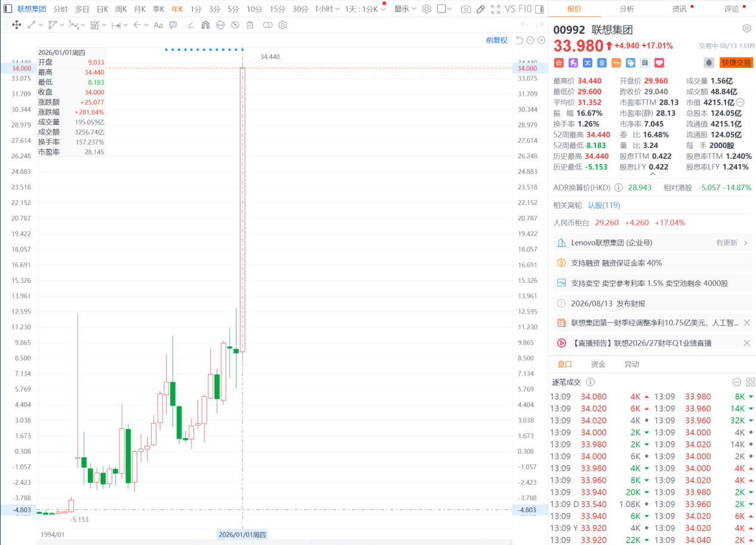Collapse the quote details chevron
This screenshot has width=756, height=545.
(652, 174)
